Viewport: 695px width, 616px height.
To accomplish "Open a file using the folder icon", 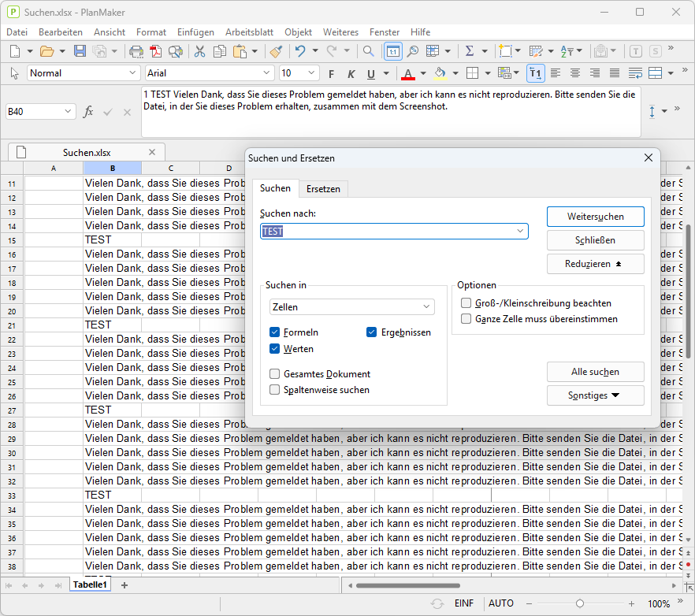I will tap(46, 51).
